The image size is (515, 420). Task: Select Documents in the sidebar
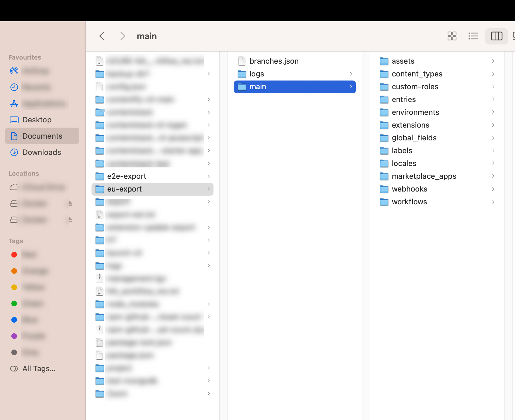tap(42, 136)
